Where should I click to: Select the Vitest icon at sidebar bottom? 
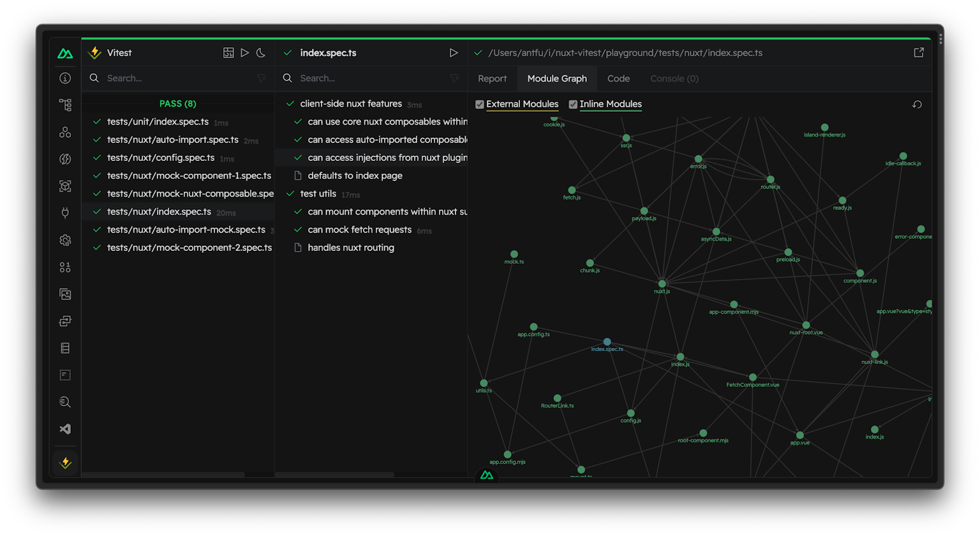(x=65, y=463)
